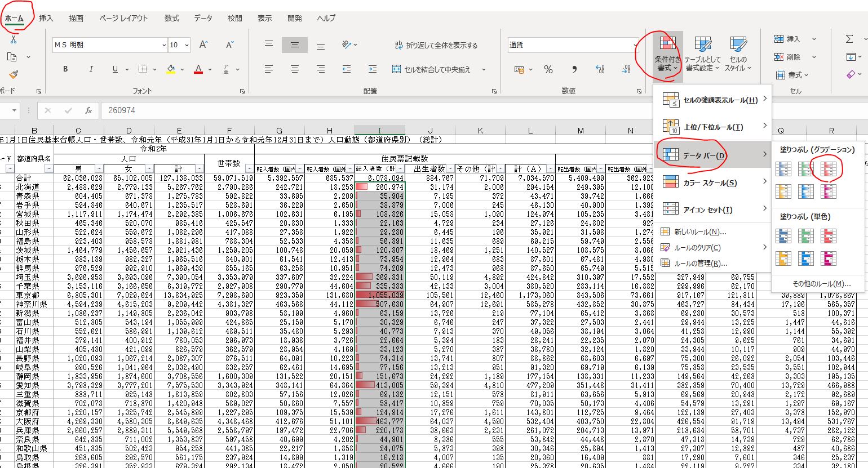Open the カラー スケール submenu item
The width and height of the screenshot is (868, 468).
click(x=711, y=182)
